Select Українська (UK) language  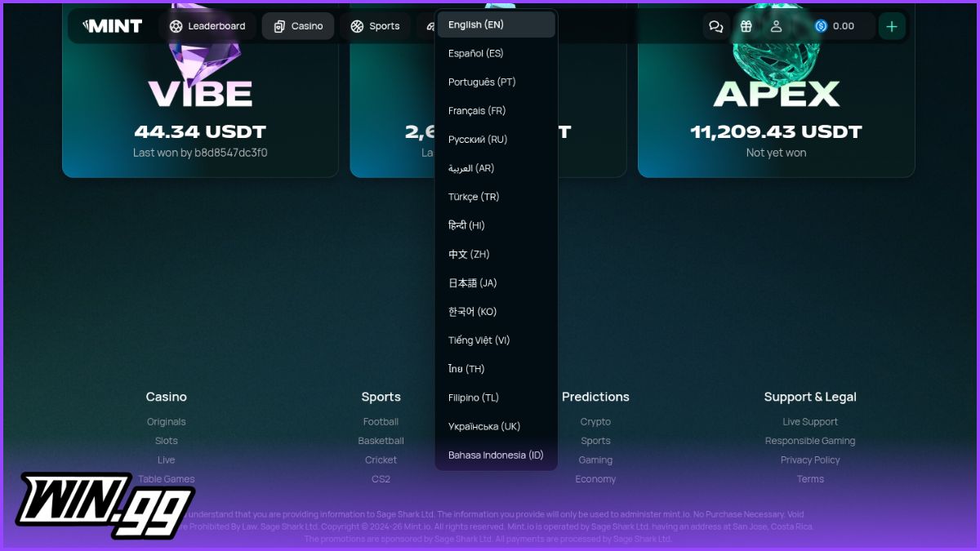pyautogui.click(x=497, y=426)
